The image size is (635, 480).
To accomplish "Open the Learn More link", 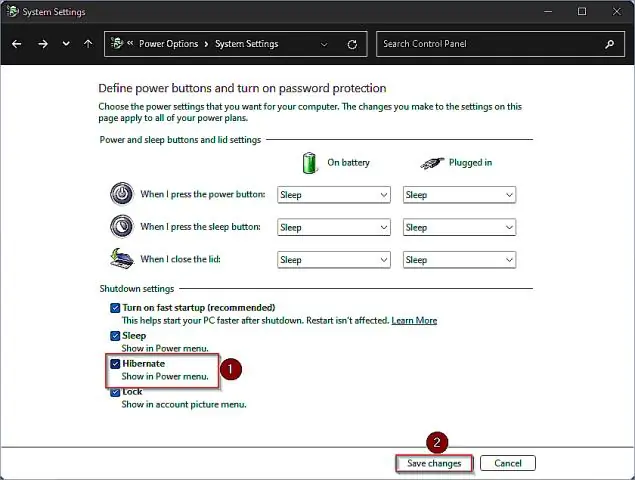I will [414, 320].
